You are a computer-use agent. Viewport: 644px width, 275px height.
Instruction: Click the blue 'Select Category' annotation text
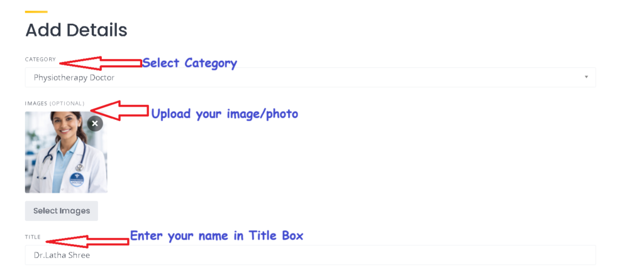189,63
